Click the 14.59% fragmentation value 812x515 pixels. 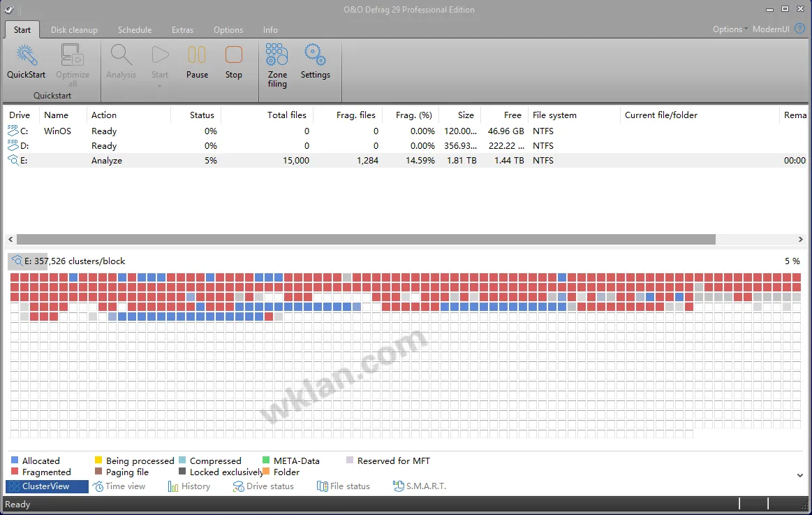click(420, 161)
